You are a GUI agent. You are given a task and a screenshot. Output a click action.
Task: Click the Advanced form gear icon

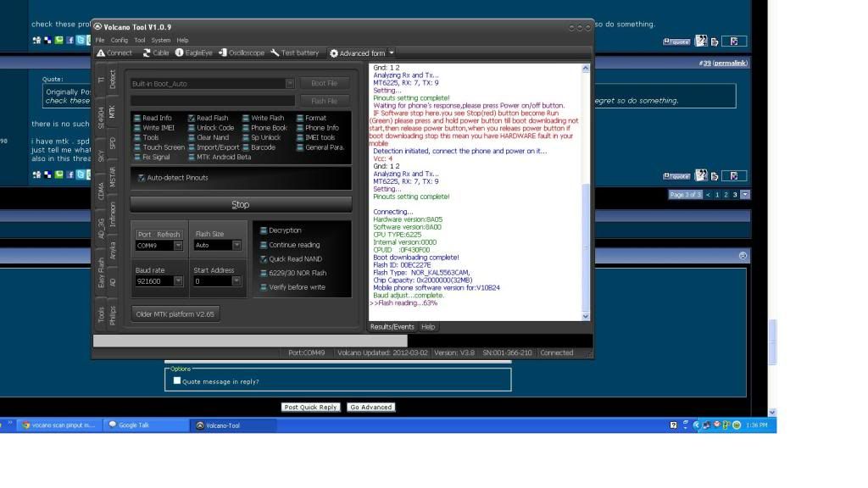[334, 53]
